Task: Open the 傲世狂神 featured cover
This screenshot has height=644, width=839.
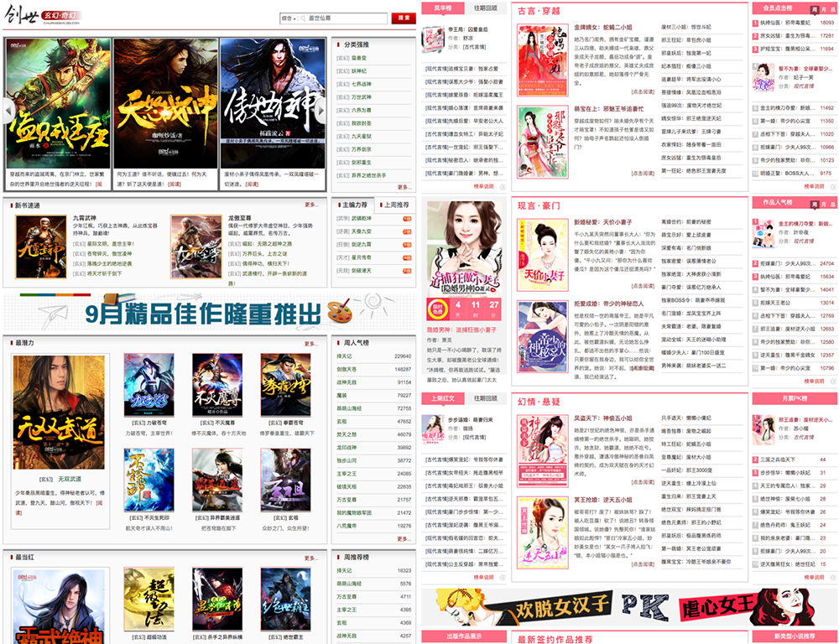Action: 273,103
